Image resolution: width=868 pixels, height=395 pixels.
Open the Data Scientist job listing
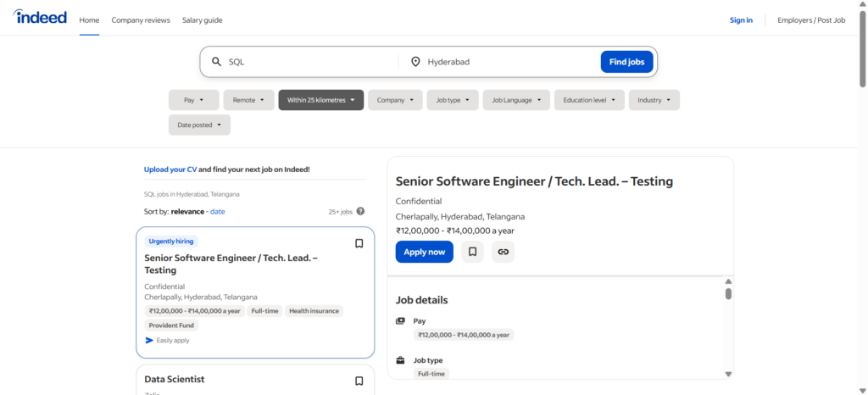(175, 379)
